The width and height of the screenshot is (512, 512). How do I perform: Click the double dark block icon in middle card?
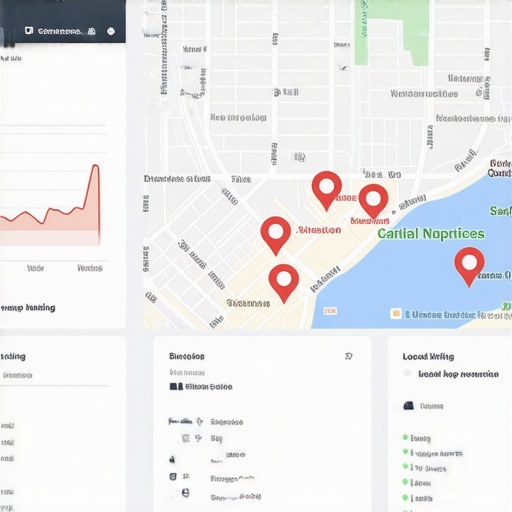click(176, 386)
